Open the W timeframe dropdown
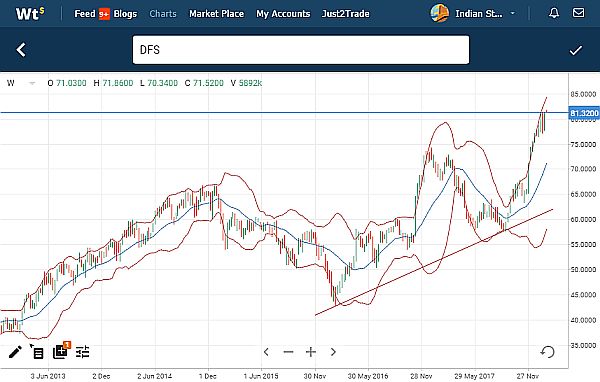This screenshot has width=600, height=382. click(21, 83)
